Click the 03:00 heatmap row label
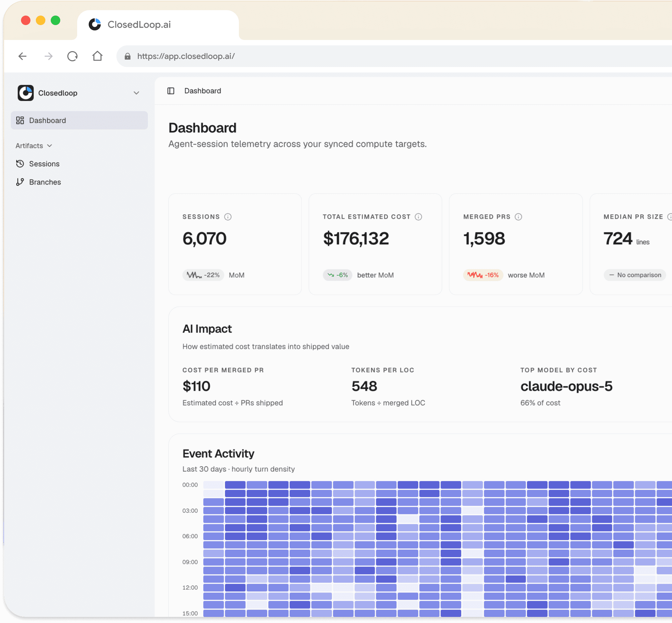The image size is (672, 623). [x=190, y=511]
